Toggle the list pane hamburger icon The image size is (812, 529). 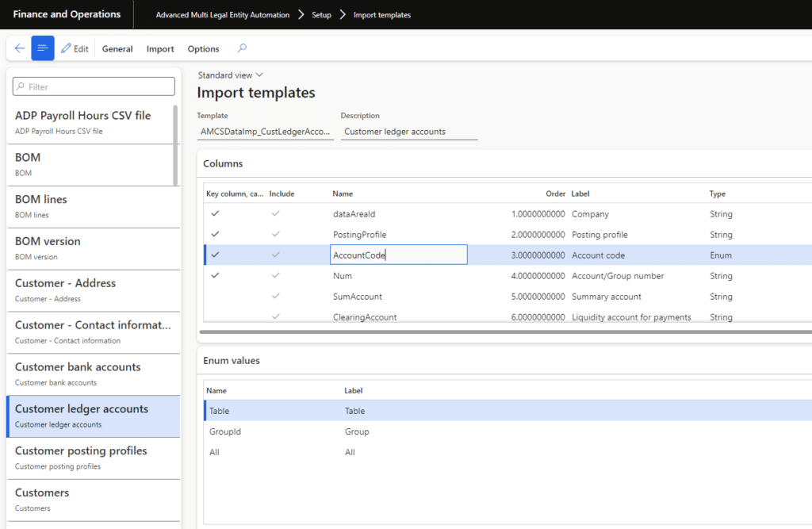[x=43, y=48]
